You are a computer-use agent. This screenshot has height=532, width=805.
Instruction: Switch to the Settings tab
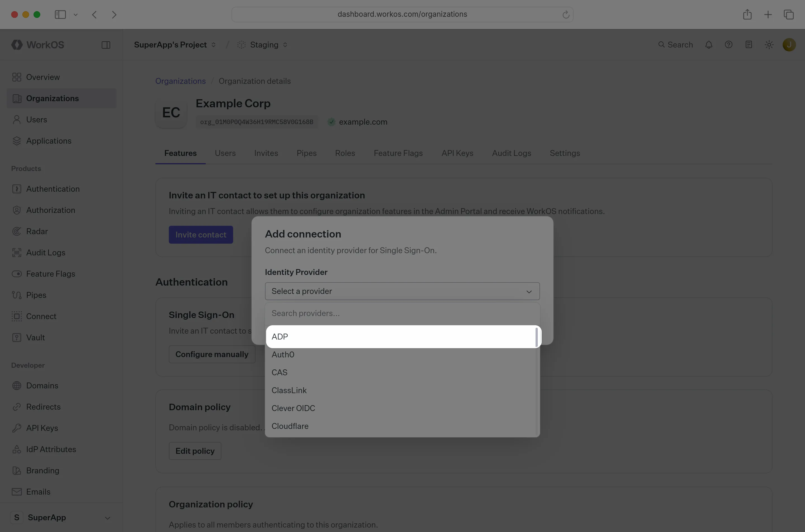coord(565,153)
